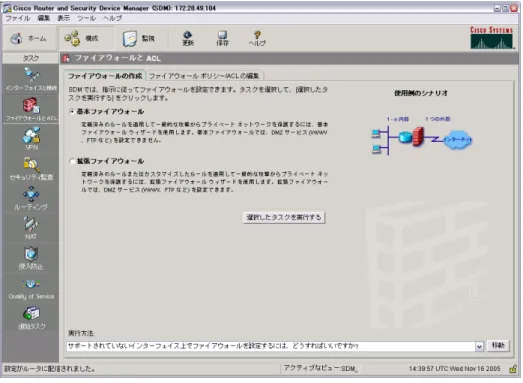Open the 監視 (Monitor) toolbar icon
The height and width of the screenshot is (383, 523).
129,38
